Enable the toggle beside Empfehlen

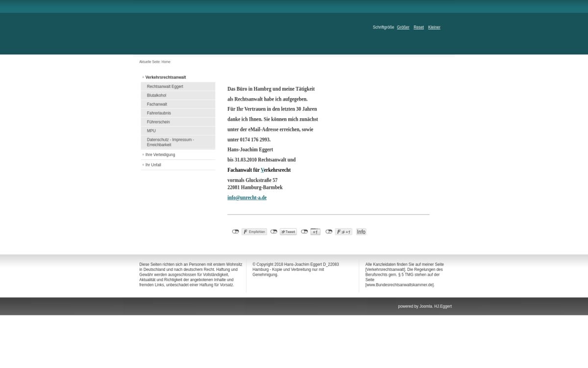click(x=236, y=232)
